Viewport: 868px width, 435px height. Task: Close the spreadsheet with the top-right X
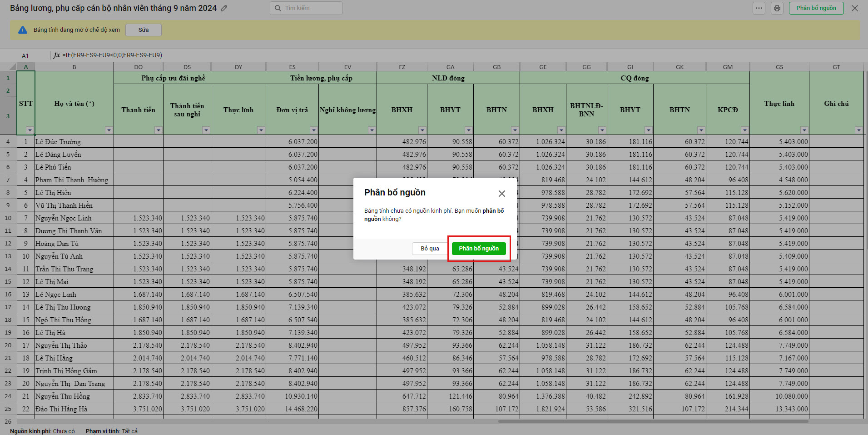pos(854,8)
